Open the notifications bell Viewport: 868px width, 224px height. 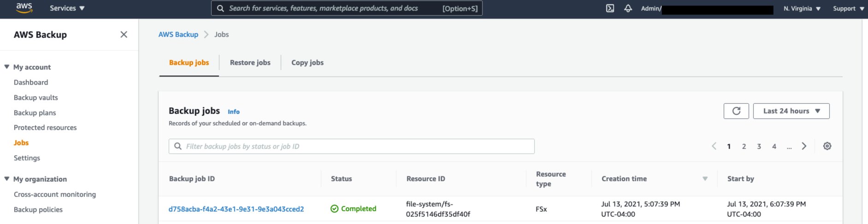click(x=628, y=8)
